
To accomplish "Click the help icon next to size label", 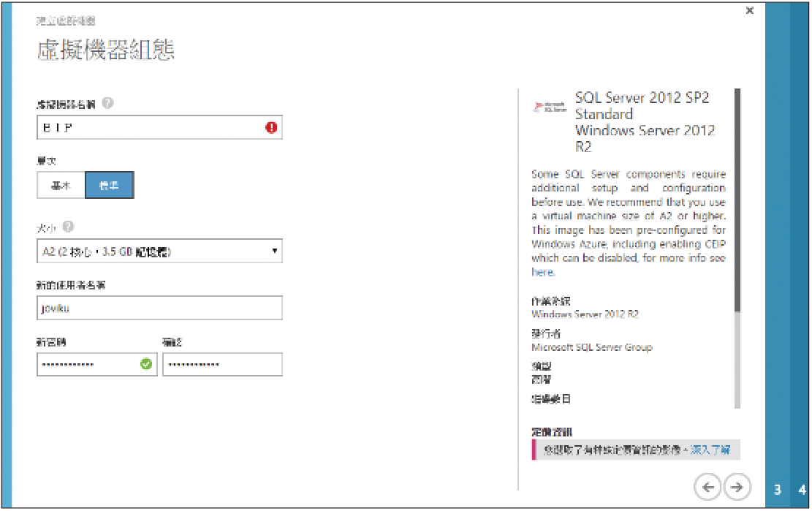I will click(x=69, y=227).
